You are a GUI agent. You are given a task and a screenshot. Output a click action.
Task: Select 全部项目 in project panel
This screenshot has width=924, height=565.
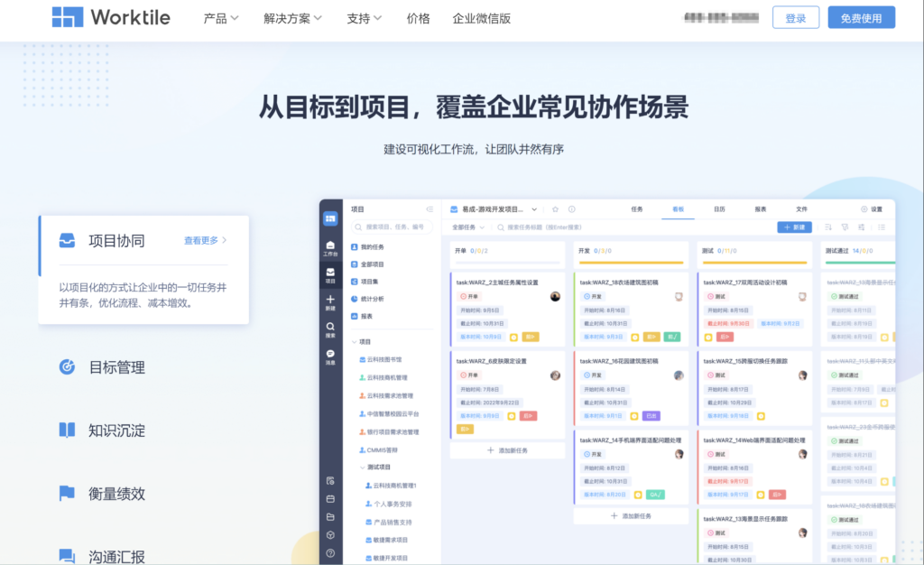pyautogui.click(x=368, y=264)
